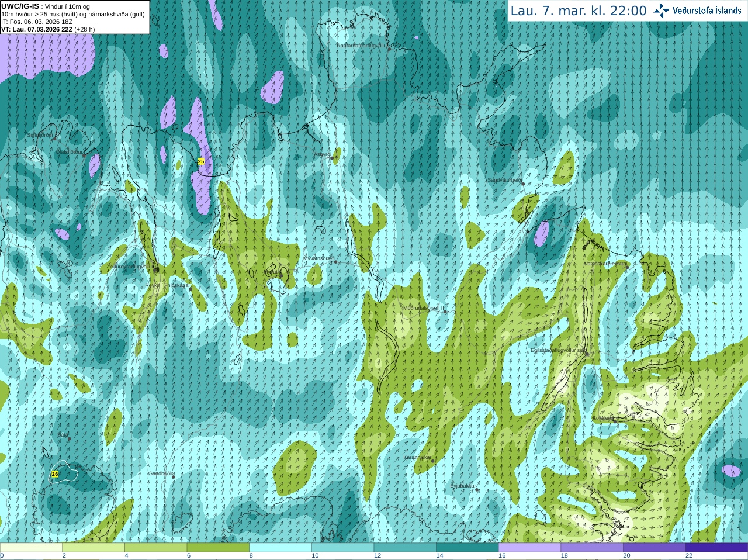
Task: Click the 6–8 m/s olive green legend swatch
Action: (218, 548)
